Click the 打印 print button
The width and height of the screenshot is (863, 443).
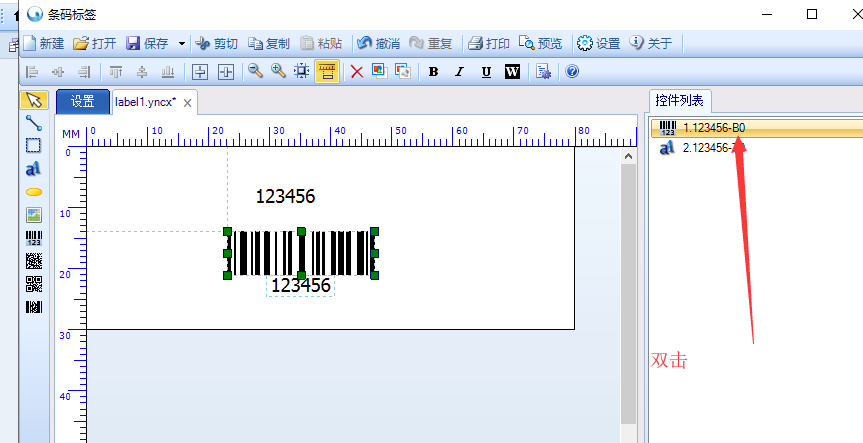490,44
